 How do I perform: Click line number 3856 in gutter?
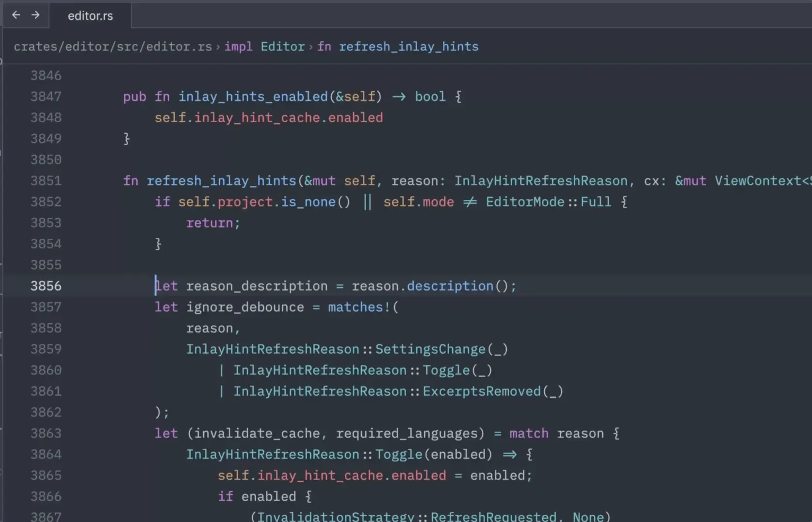coord(46,286)
